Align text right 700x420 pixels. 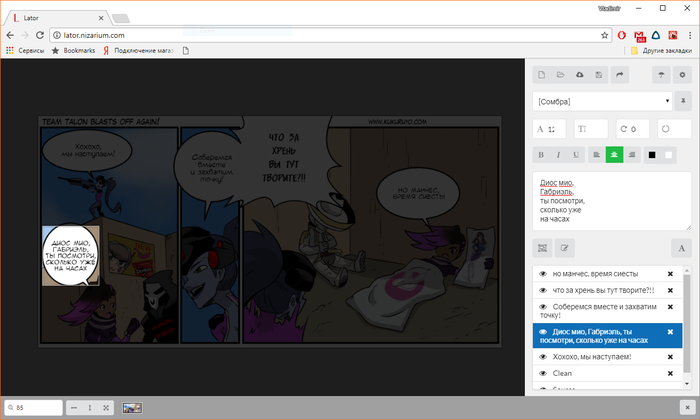632,155
